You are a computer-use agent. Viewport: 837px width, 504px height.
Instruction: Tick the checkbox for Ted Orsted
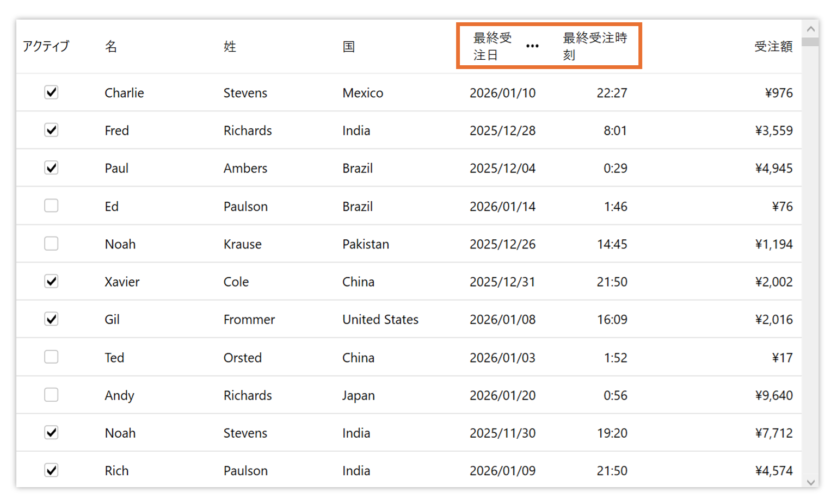51,357
